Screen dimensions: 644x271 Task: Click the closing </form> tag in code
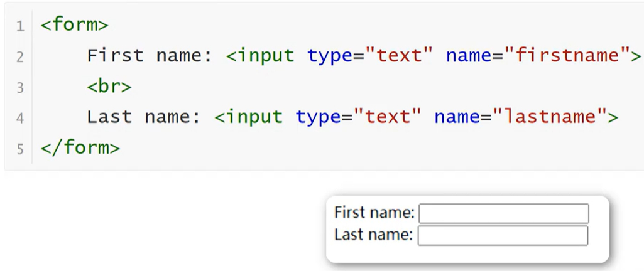point(80,148)
